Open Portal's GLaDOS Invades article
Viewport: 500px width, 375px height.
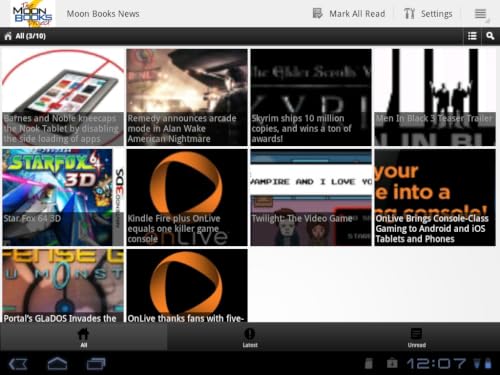[63, 286]
